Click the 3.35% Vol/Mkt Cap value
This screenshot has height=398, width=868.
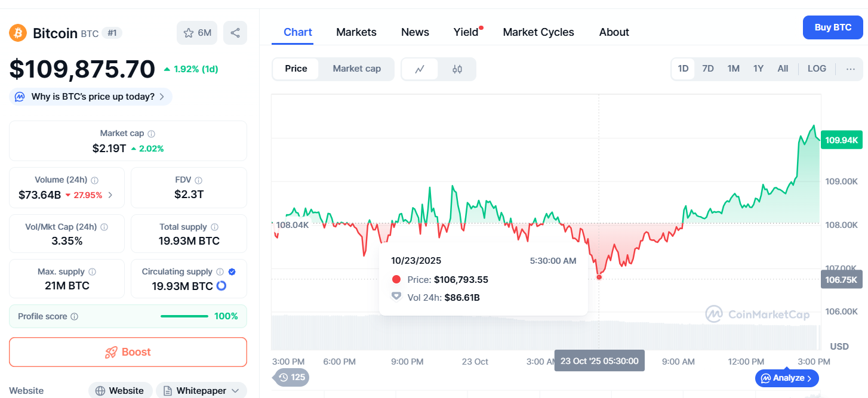[x=67, y=241]
